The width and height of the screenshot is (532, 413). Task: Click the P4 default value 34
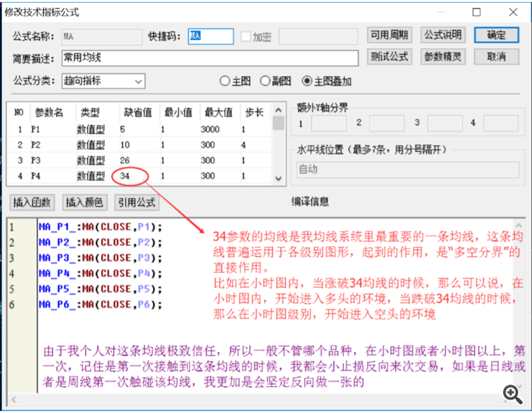point(125,176)
